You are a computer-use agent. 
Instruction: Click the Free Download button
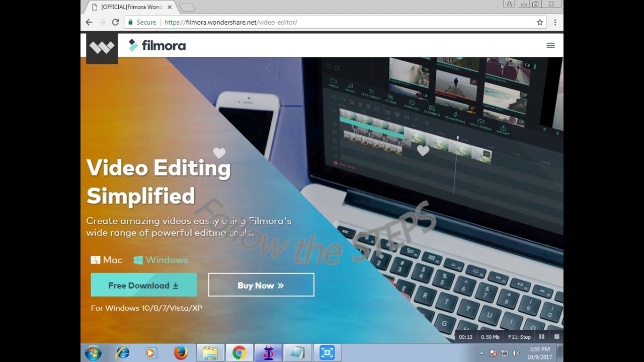tap(144, 285)
